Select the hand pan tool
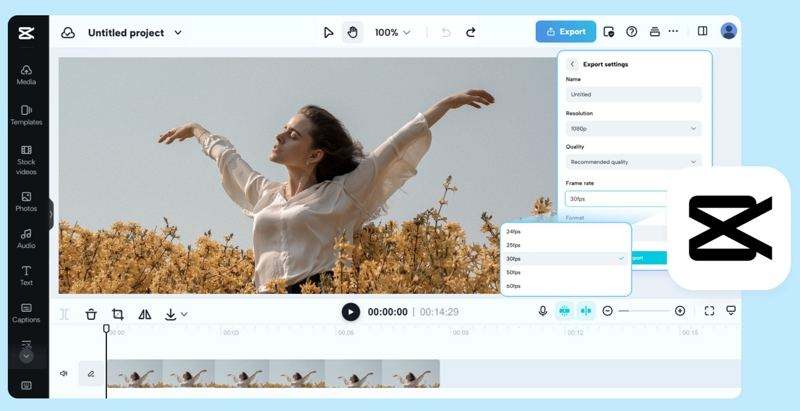 (351, 32)
